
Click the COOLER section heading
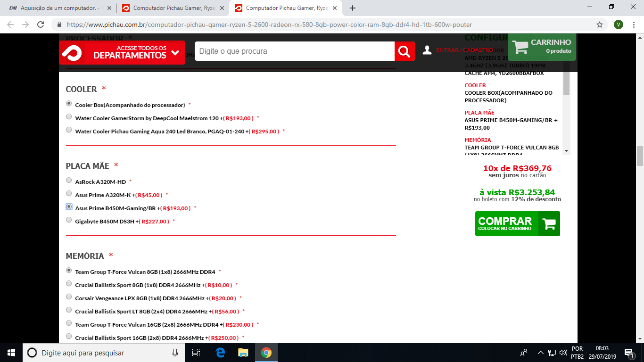(x=81, y=89)
